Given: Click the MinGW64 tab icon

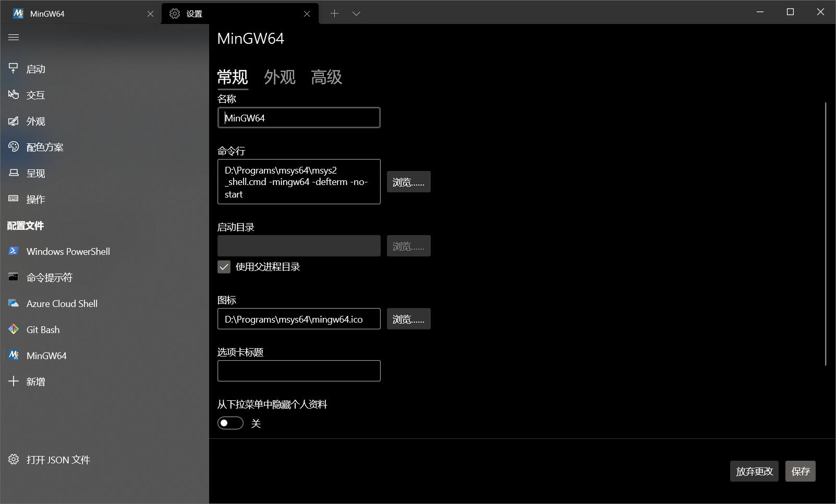Looking at the screenshot, I should point(18,14).
